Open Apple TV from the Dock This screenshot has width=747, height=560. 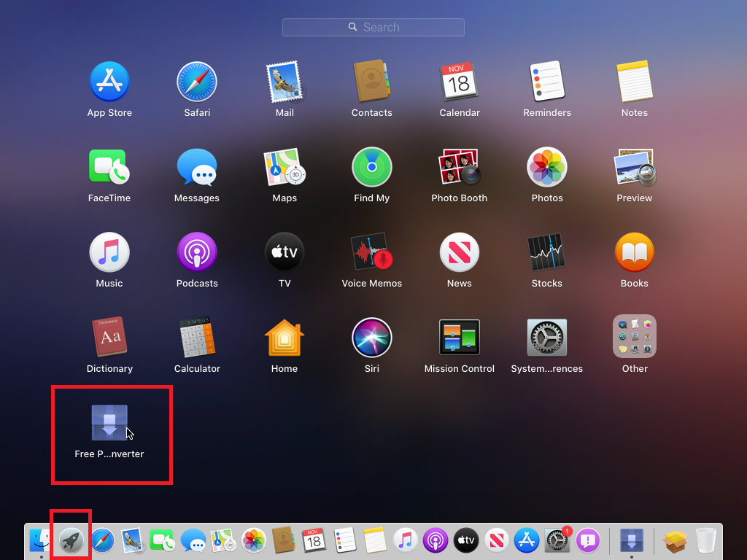click(466, 541)
